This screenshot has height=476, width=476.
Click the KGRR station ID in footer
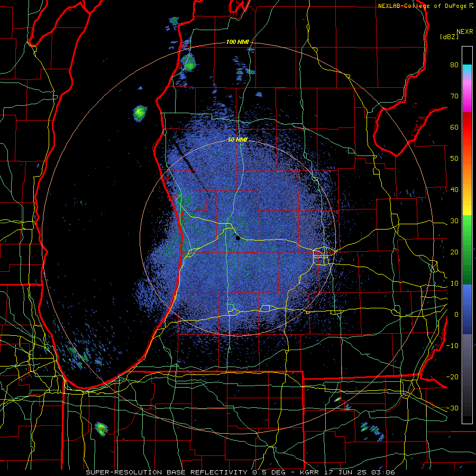click(308, 472)
